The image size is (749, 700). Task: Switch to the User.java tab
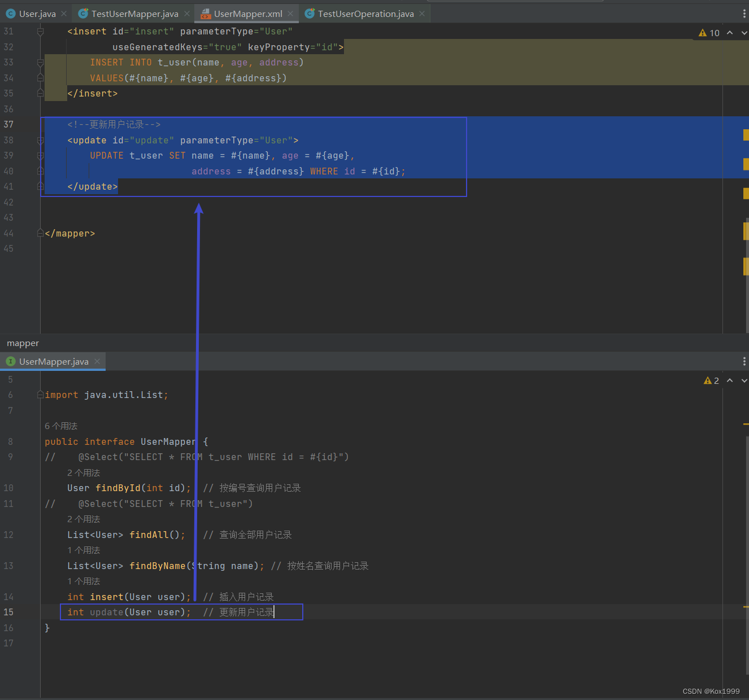(x=37, y=14)
